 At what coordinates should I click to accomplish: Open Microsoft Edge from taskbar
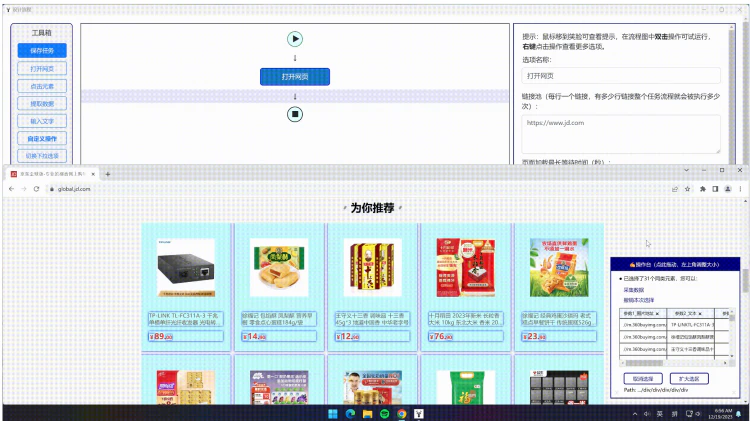[x=350, y=414]
